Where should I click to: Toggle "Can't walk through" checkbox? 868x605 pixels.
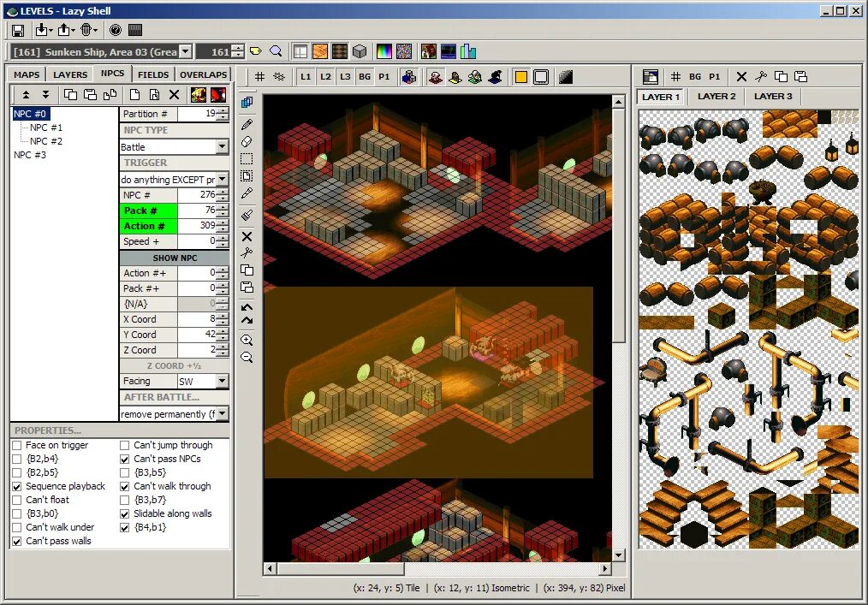[125, 487]
